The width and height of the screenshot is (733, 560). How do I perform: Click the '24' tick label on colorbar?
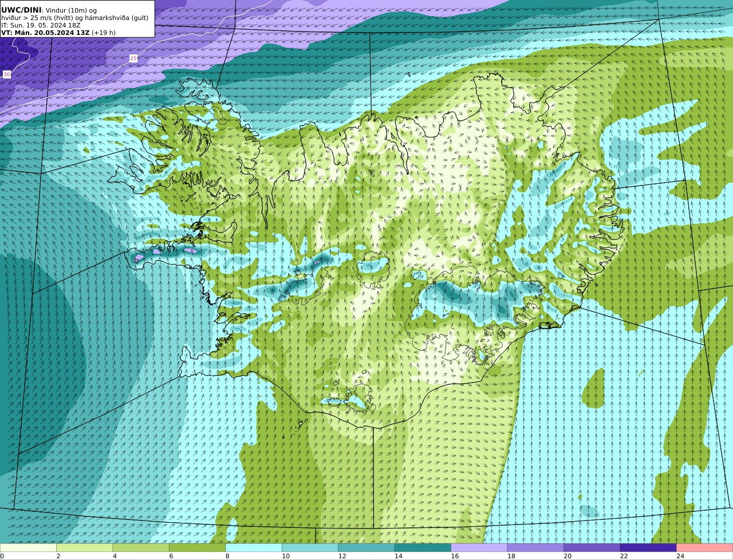pos(680,556)
